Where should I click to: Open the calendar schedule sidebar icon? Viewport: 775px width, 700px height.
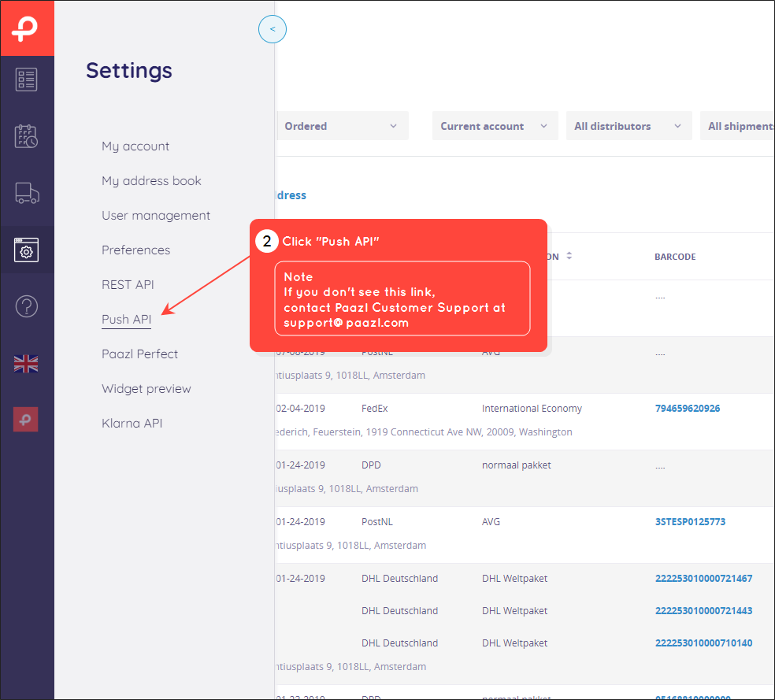26,136
